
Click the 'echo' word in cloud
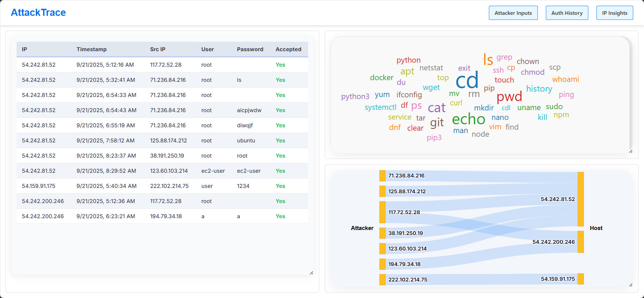pos(468,119)
